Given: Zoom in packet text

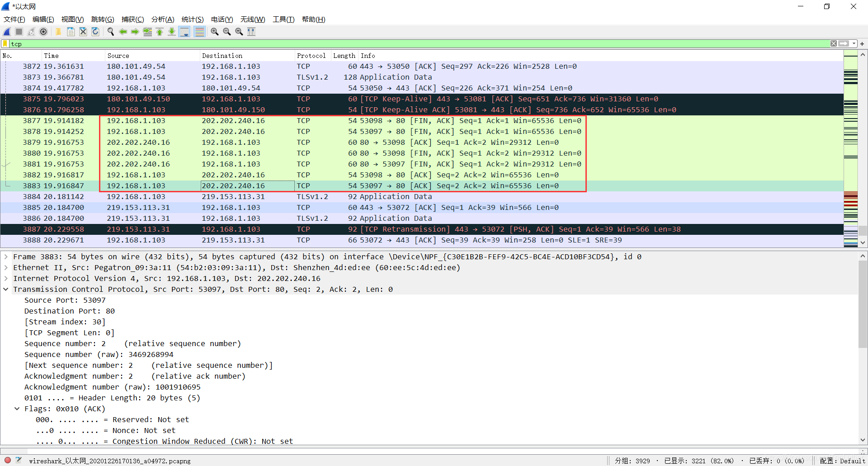Looking at the screenshot, I should pos(214,32).
